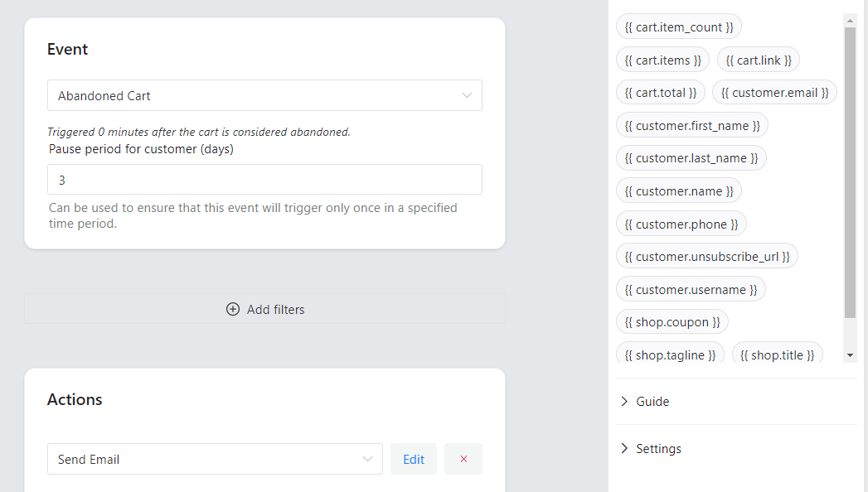The height and width of the screenshot is (492, 868).
Task: Open the Send Email action dropdown
Action: [215, 459]
